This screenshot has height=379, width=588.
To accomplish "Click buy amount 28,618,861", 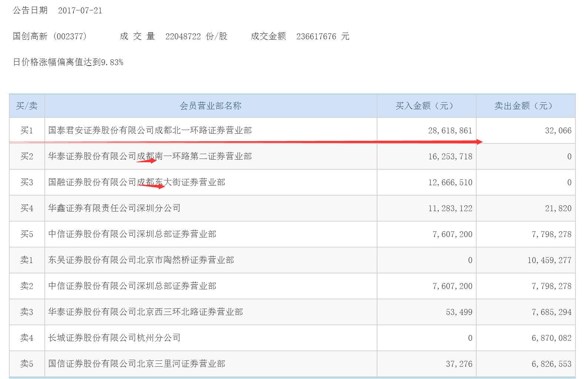I will coord(450,130).
